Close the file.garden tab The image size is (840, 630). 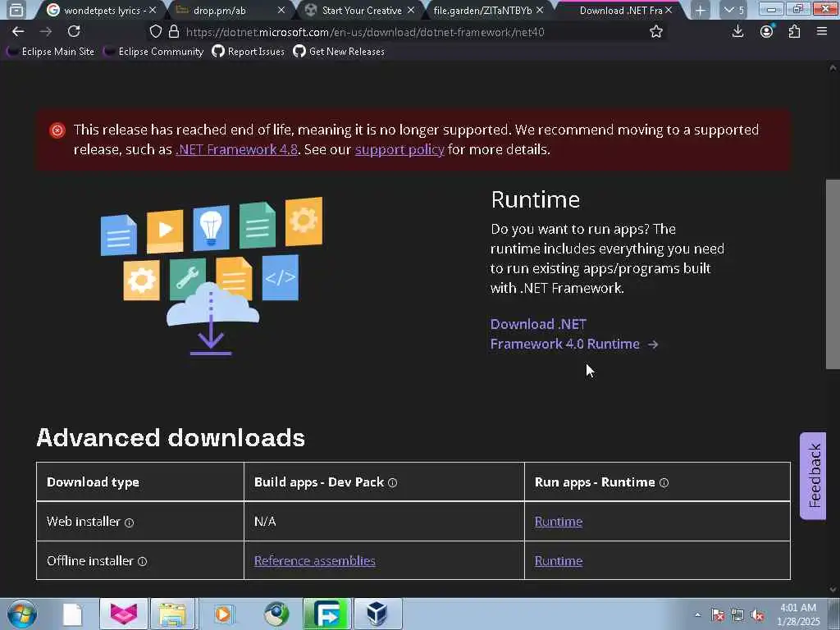pos(540,10)
